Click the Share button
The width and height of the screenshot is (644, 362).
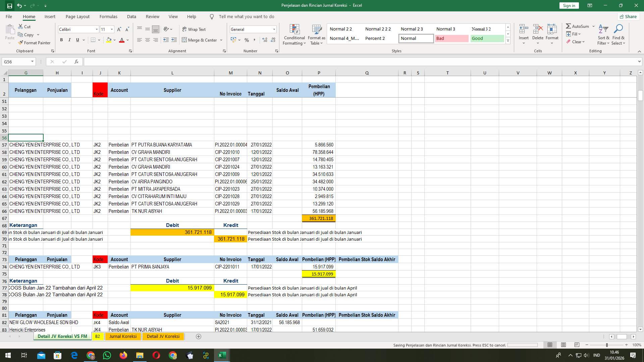[x=628, y=16]
